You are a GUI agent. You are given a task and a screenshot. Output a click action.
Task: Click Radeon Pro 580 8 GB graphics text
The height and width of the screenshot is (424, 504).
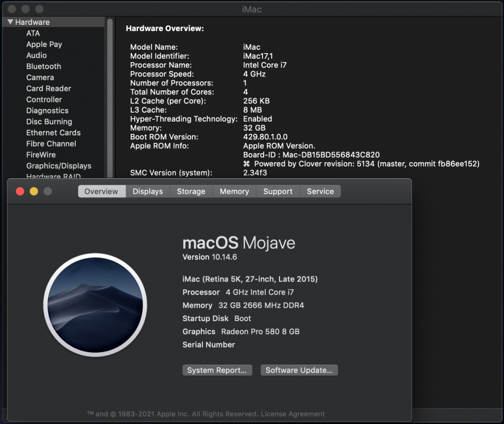260,331
